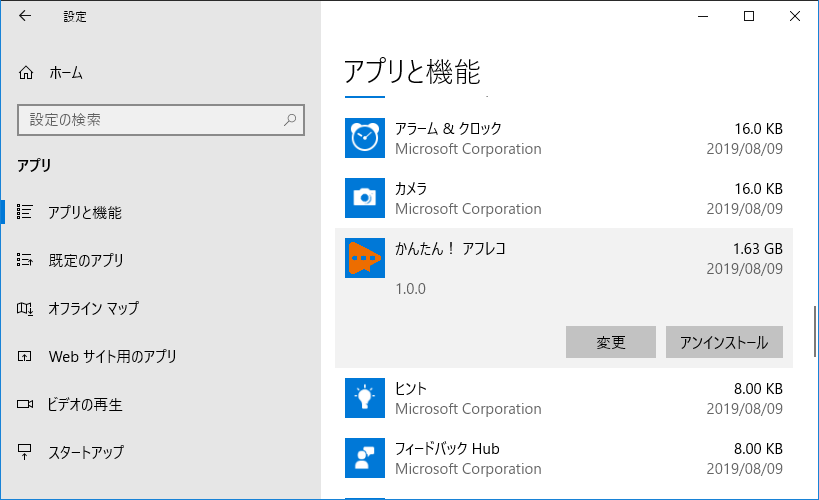The width and height of the screenshot is (819, 500).
Task: Click version text 1.0.0
Action: click(x=411, y=288)
